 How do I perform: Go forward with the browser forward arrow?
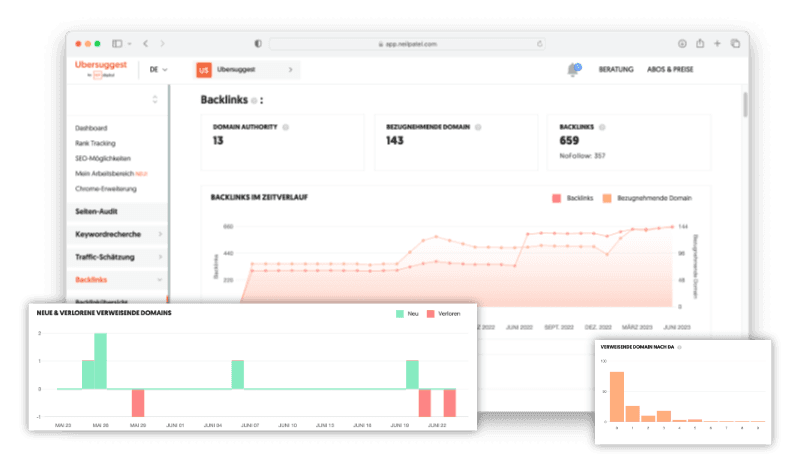coord(162,44)
